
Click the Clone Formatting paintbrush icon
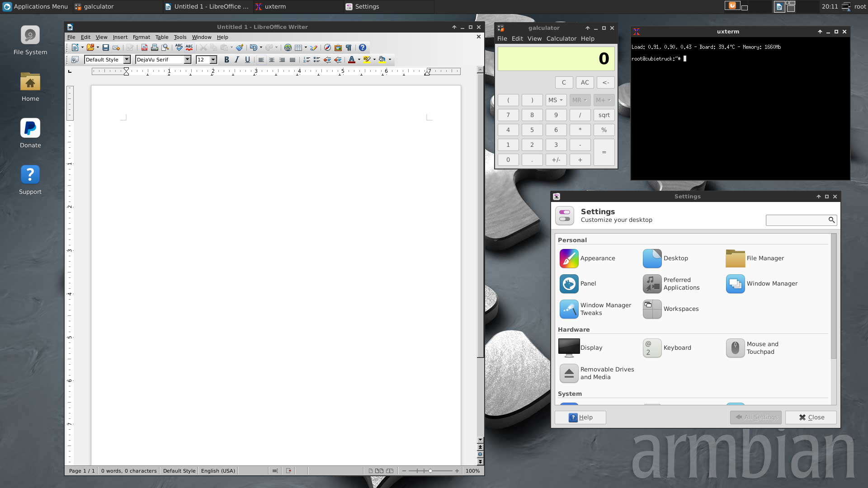240,47
